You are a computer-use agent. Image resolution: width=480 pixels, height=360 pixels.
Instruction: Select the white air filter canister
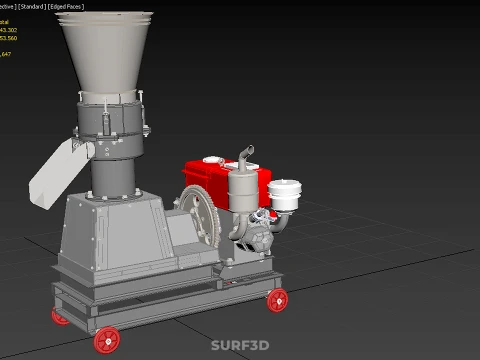[x=284, y=194]
